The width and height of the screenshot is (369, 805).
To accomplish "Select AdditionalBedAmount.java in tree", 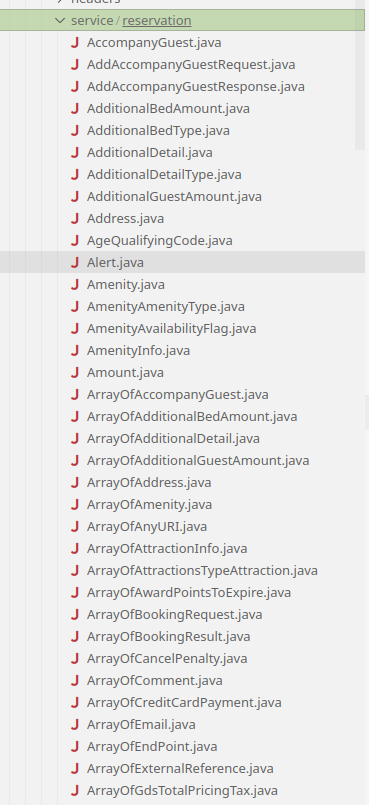I will [x=168, y=109].
